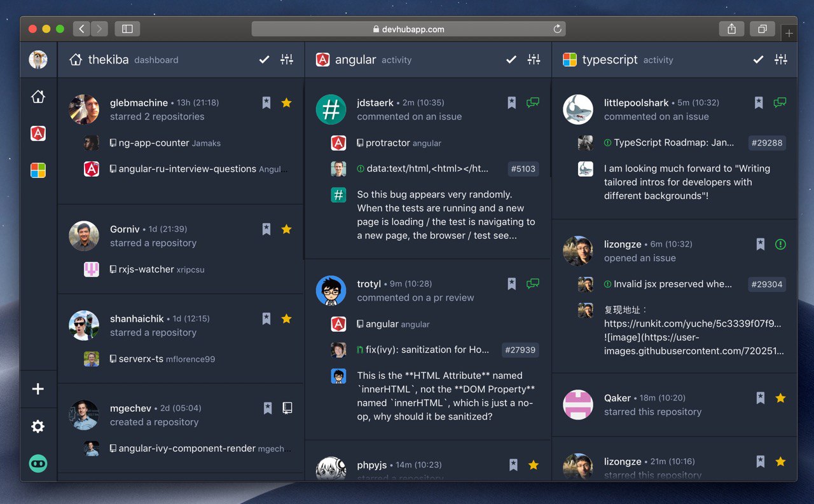Add a new column with plus icon
The width and height of the screenshot is (814, 504).
pos(38,389)
